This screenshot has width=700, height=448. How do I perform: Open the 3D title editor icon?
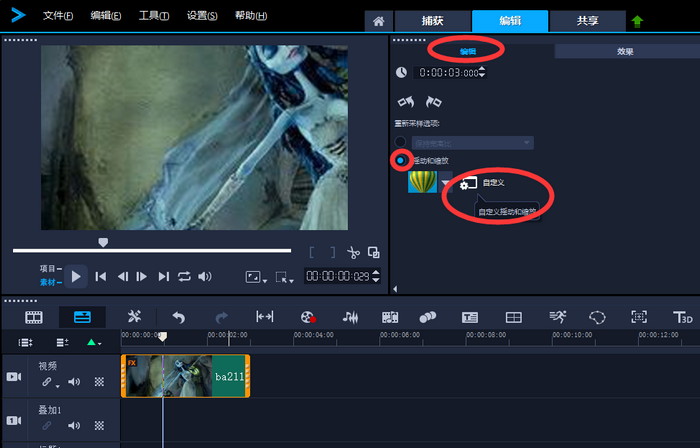(x=684, y=317)
